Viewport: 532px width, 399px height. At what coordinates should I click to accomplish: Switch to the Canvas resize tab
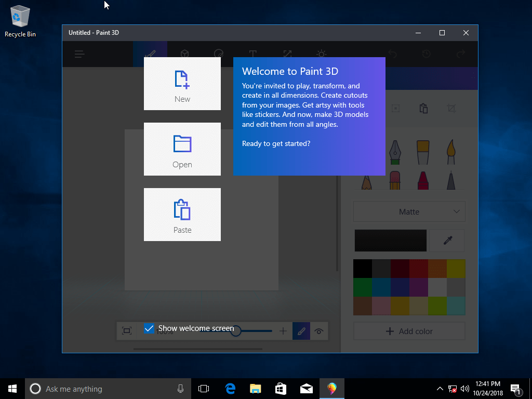tap(287, 54)
